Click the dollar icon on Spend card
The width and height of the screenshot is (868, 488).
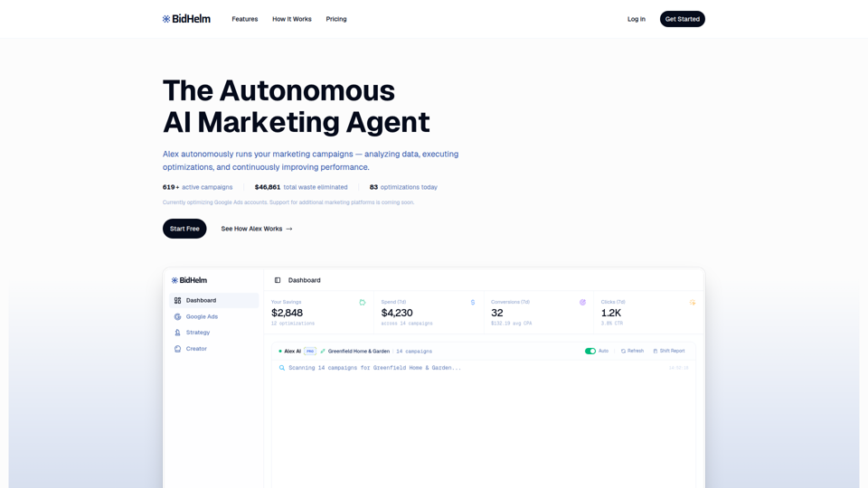pos(473,302)
